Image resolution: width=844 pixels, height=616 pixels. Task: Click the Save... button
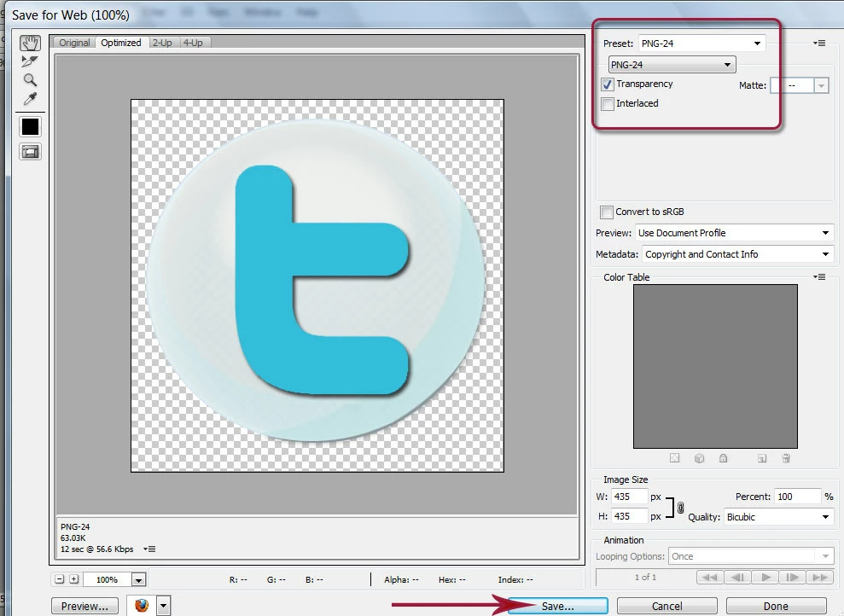(x=557, y=607)
